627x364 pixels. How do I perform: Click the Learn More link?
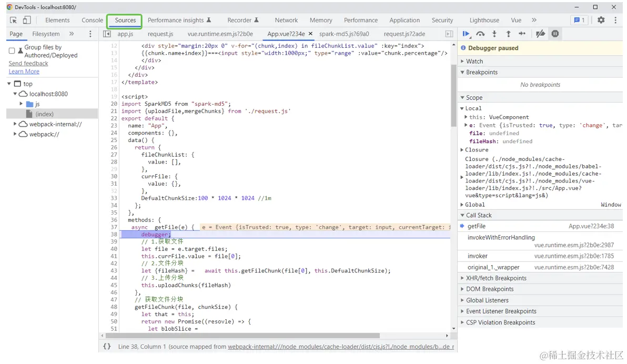tap(24, 71)
